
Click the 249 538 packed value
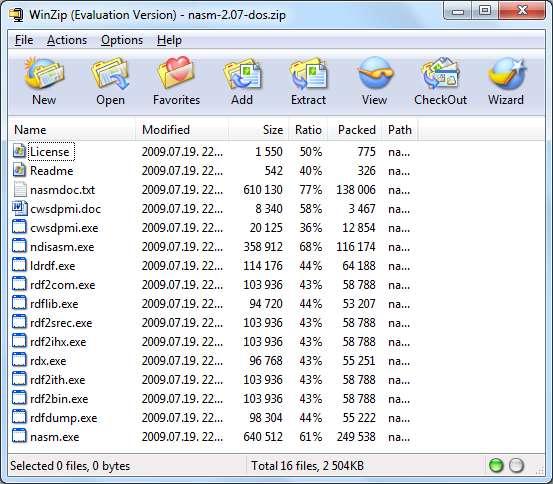tap(356, 437)
